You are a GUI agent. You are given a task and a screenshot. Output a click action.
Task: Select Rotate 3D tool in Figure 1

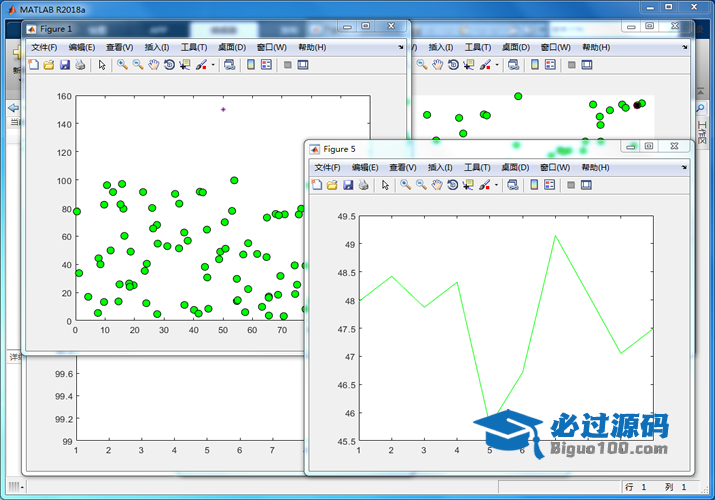pos(169,65)
